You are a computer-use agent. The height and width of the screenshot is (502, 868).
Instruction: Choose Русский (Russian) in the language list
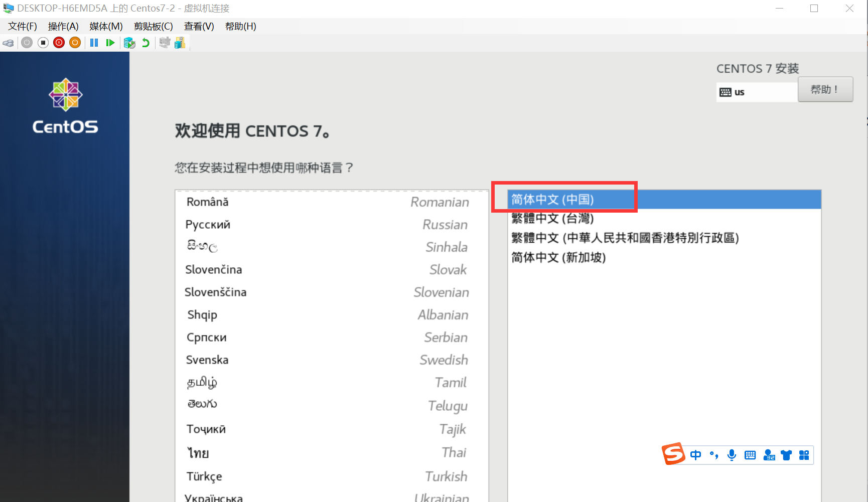pos(332,225)
